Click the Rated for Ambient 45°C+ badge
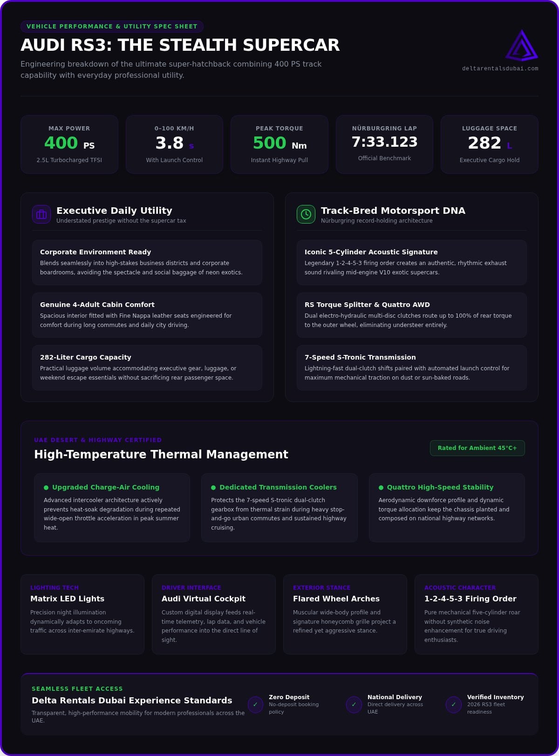 (477, 448)
